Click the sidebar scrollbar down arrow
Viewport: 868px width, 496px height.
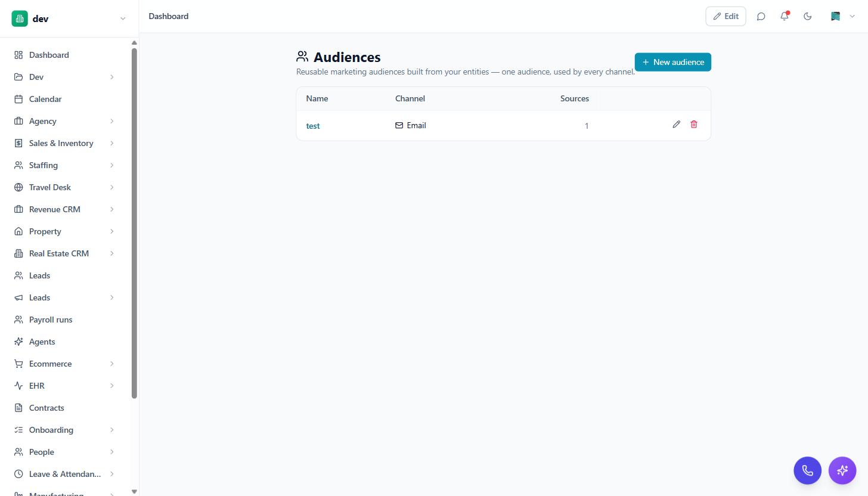tap(134, 492)
